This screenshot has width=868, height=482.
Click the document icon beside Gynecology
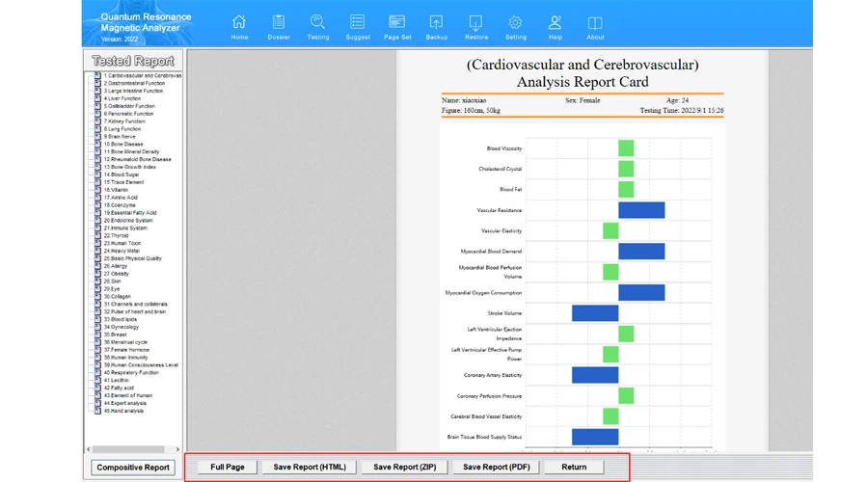[97, 327]
